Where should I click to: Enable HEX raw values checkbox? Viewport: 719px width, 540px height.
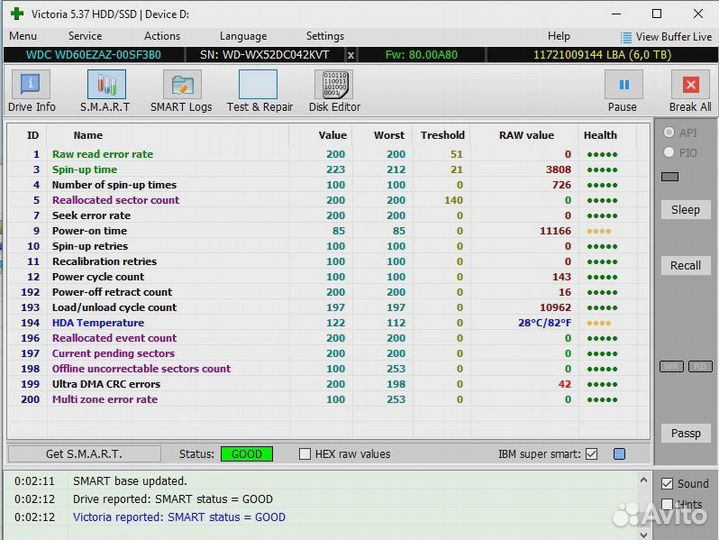[x=304, y=454]
